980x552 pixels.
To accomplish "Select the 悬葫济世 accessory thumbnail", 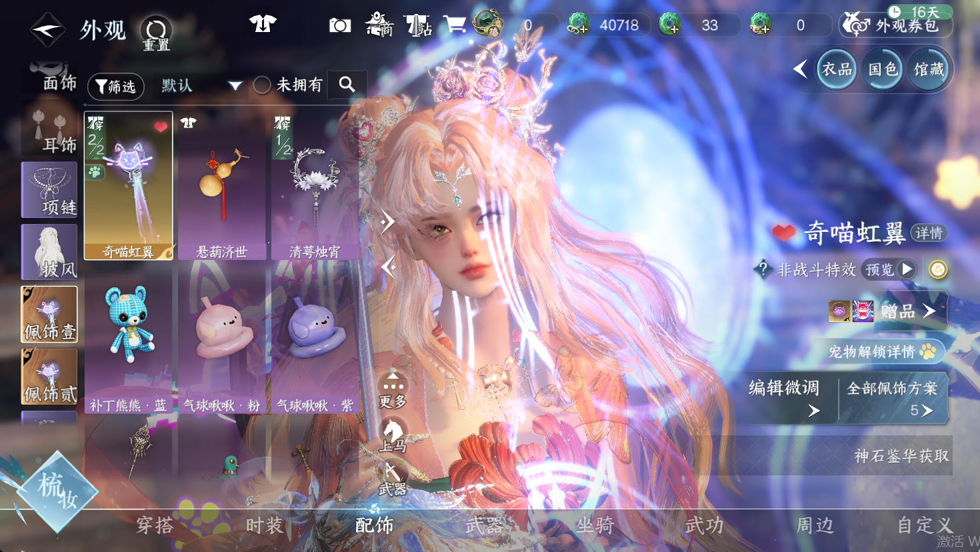I will point(222,185).
